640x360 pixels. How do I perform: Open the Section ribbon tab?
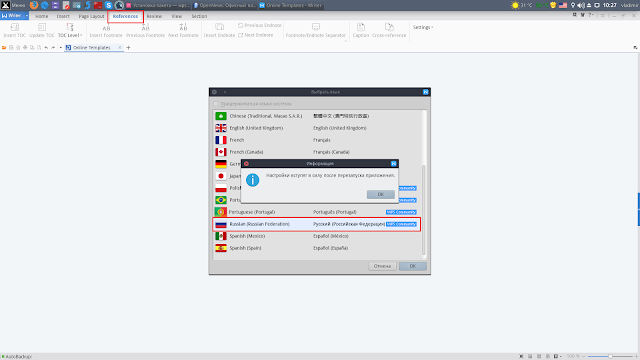(199, 16)
